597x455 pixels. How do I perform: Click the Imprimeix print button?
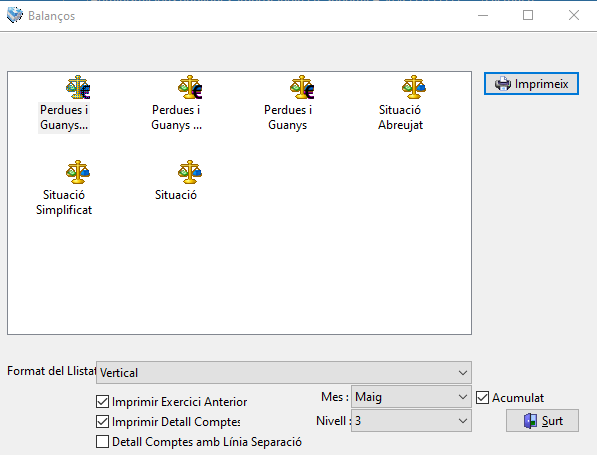click(531, 83)
